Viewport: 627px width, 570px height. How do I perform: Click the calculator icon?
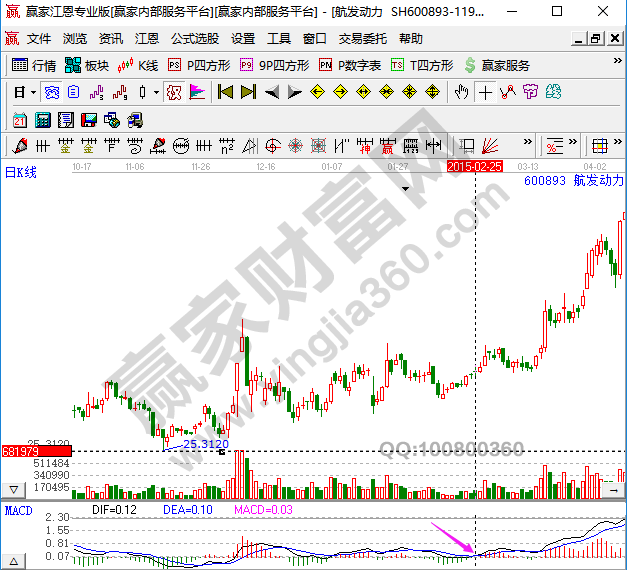pyautogui.click(x=42, y=119)
